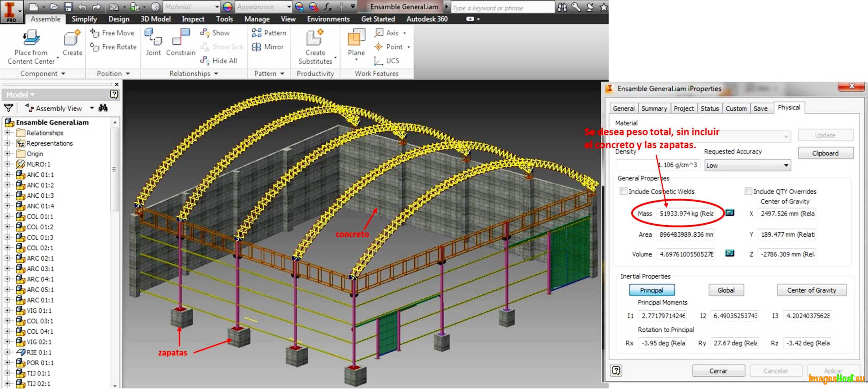Viewport: 868px width, 389px height.
Task: Expand the ANC 01:1 tree node
Action: (x=7, y=174)
